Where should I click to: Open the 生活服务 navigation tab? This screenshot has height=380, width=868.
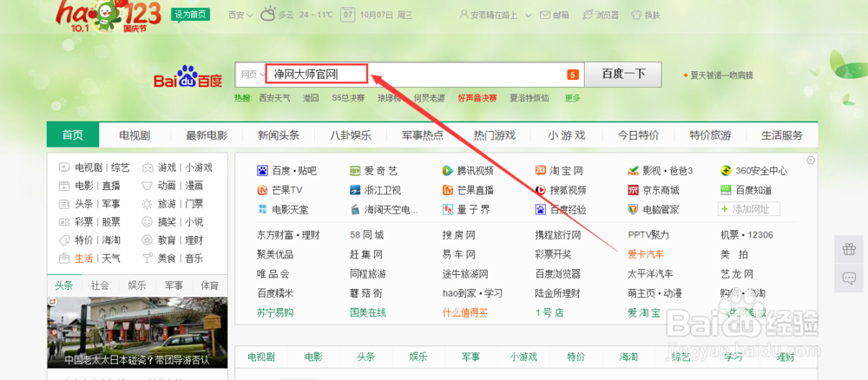782,135
